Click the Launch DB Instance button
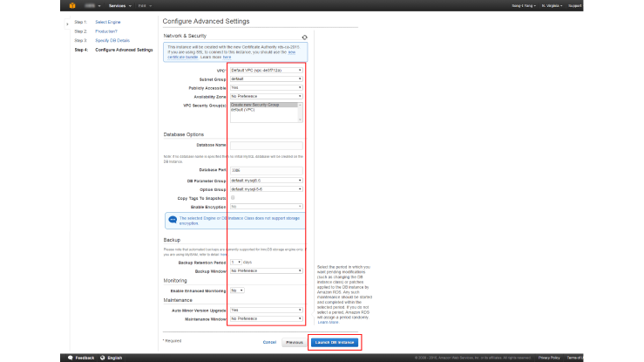Viewport: 644px width, 362px height. [335, 342]
